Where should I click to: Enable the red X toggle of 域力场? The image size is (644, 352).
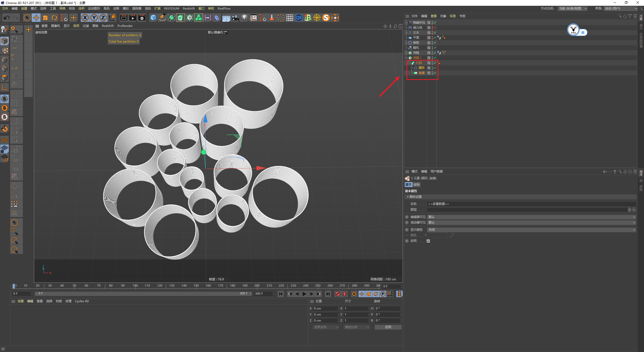435,28
